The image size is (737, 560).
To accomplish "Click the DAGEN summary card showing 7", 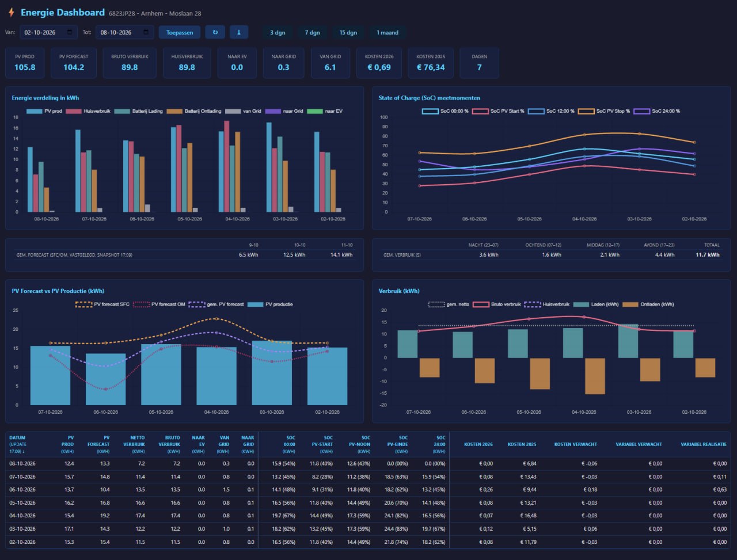I will pos(479,63).
